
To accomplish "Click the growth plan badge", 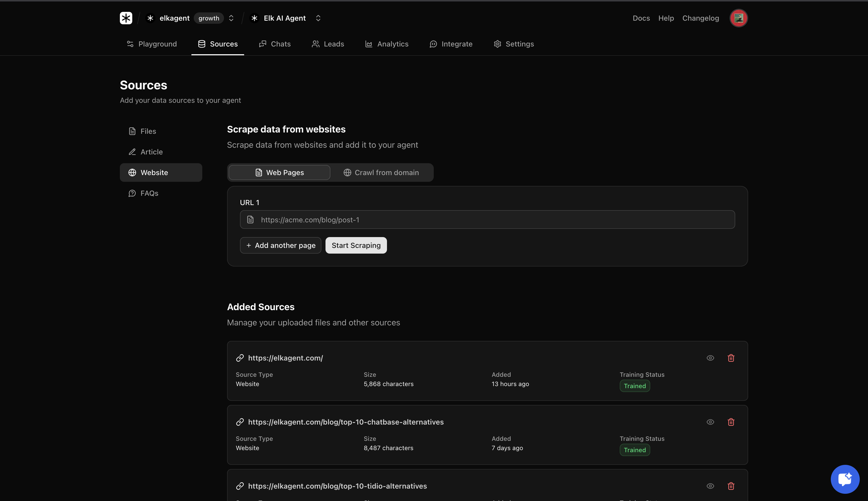I will click(x=209, y=18).
